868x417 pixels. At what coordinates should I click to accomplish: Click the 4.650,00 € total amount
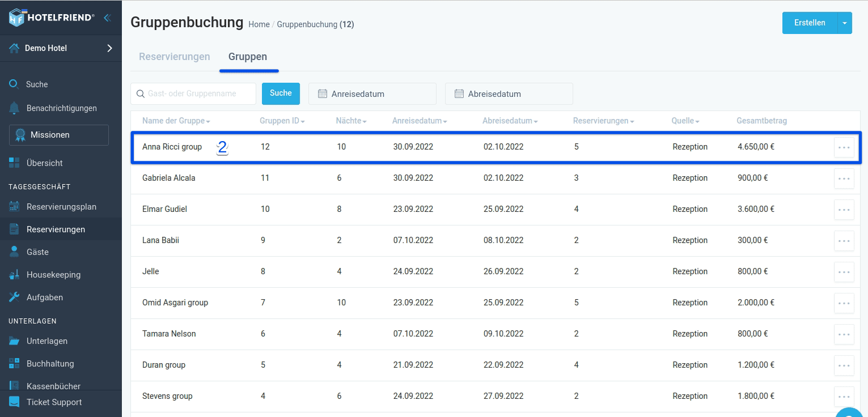[756, 147]
